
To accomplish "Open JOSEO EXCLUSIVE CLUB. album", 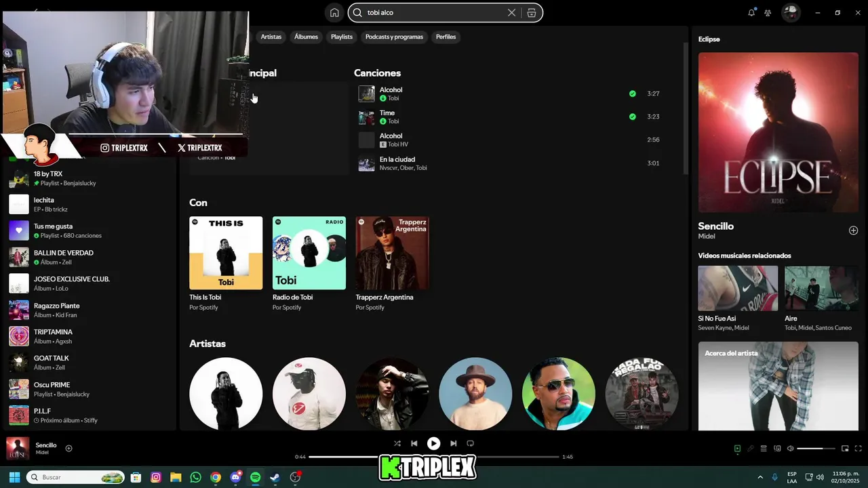I will pos(88,283).
